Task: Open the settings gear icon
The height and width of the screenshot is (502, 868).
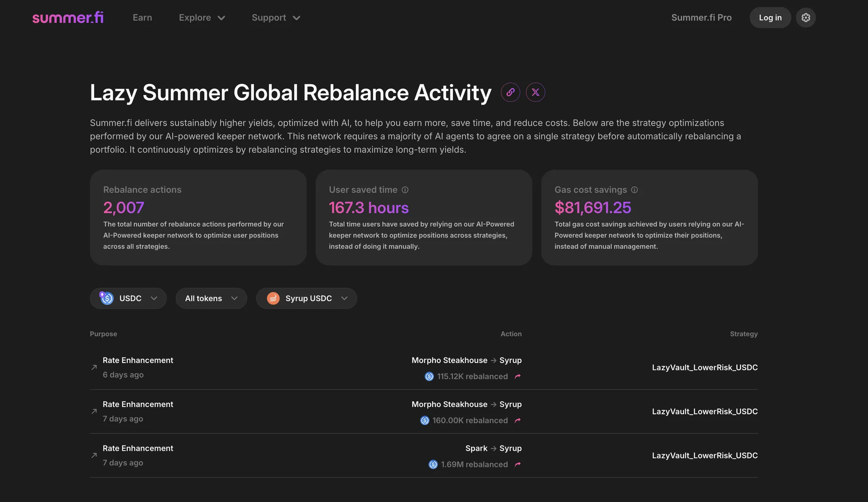Action: [x=806, y=18]
